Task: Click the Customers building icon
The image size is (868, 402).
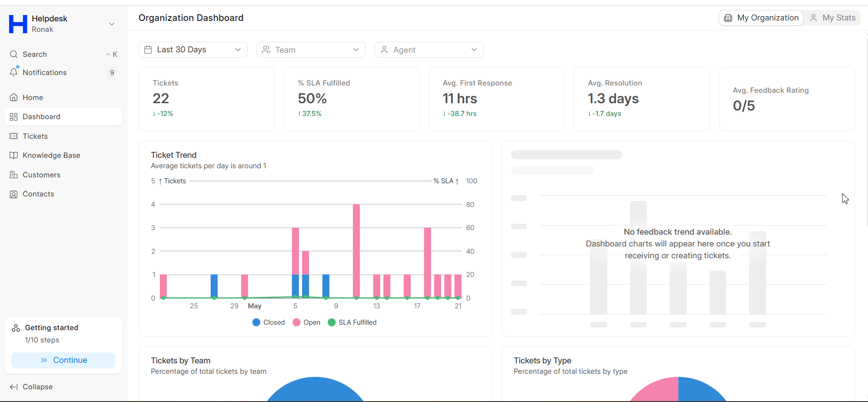Action: [14, 175]
